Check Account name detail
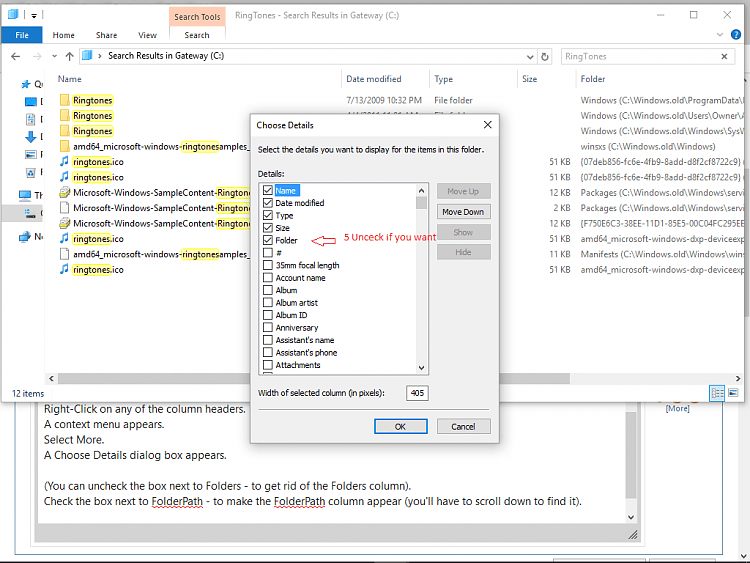This screenshot has height=563, width=750. (268, 277)
